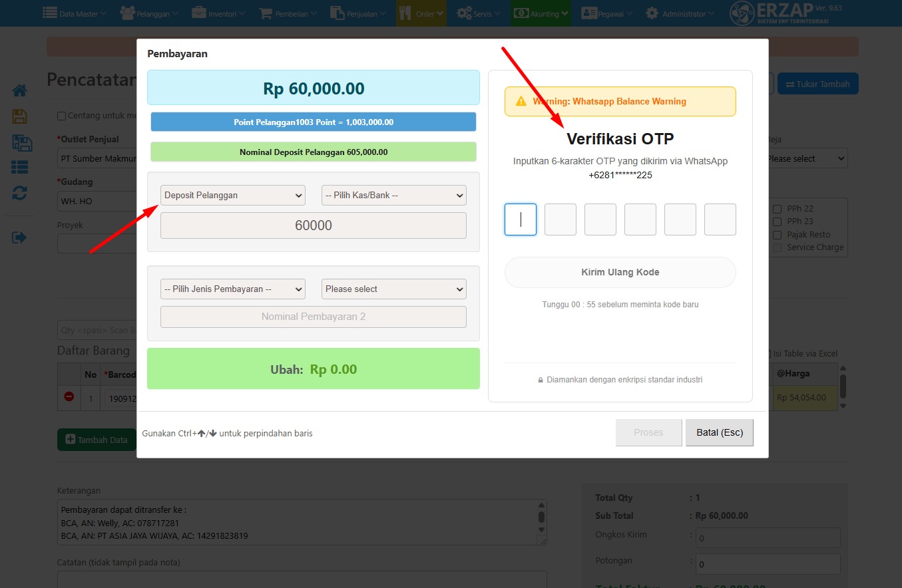
Task: Open the list view sidebar icon
Action: (19, 168)
